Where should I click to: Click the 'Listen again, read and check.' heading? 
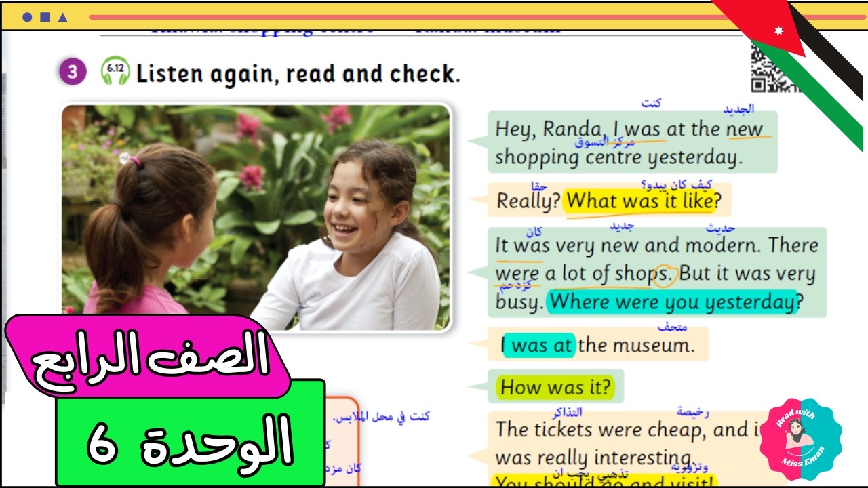298,73
